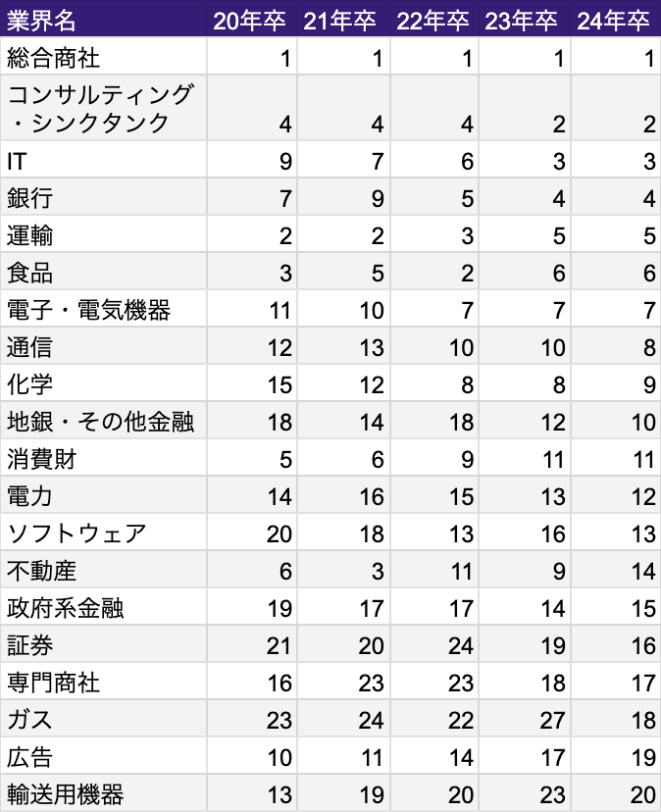Click the 総合商社 row label
This screenshot has width=661, height=812.
[x=53, y=58]
